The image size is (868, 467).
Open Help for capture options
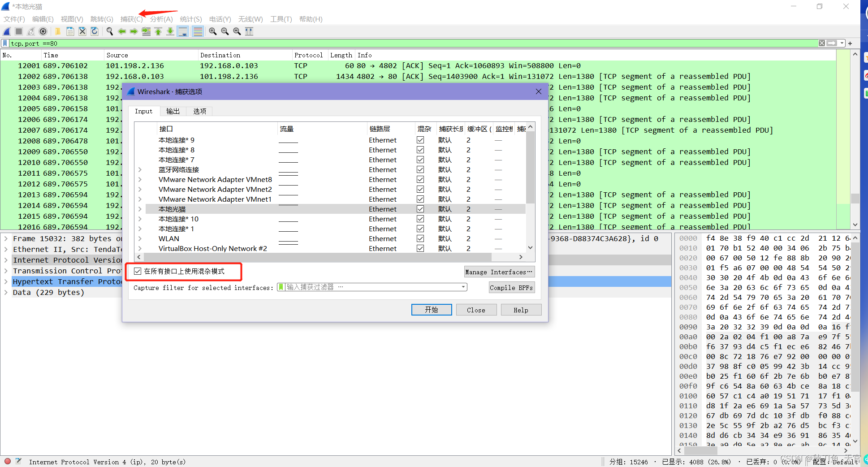521,310
